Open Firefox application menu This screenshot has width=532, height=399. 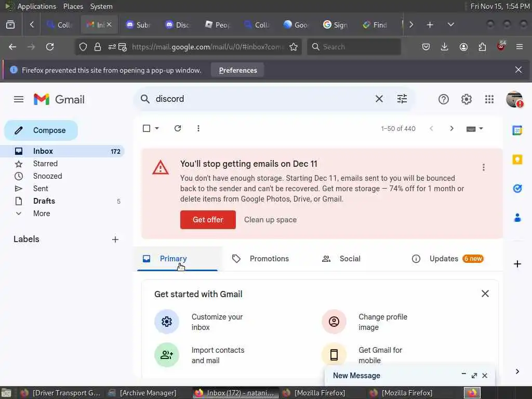519,47
